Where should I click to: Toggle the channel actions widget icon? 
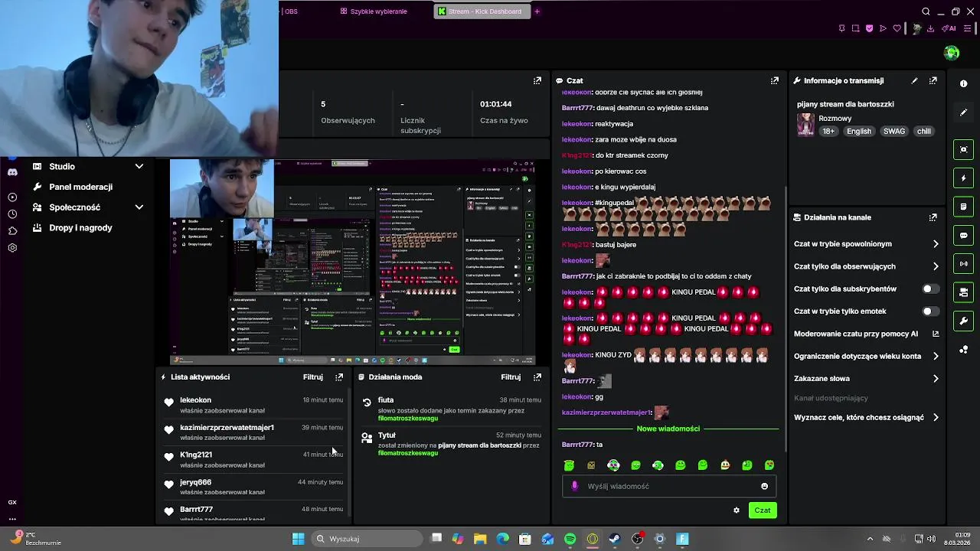coord(963,292)
